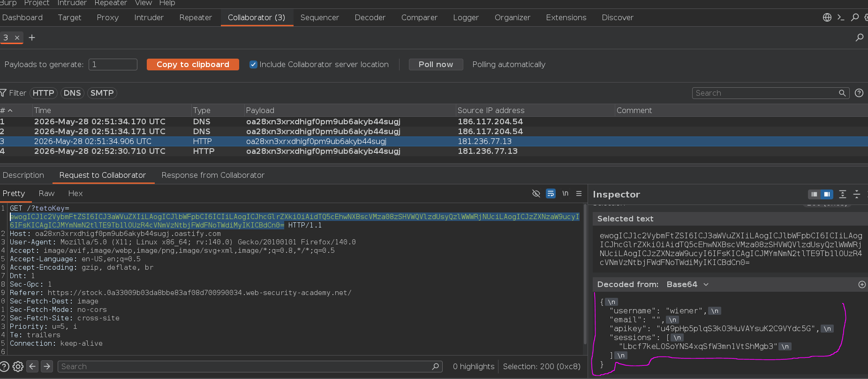Click the Selected text section header
868x379 pixels.
(x=730, y=219)
